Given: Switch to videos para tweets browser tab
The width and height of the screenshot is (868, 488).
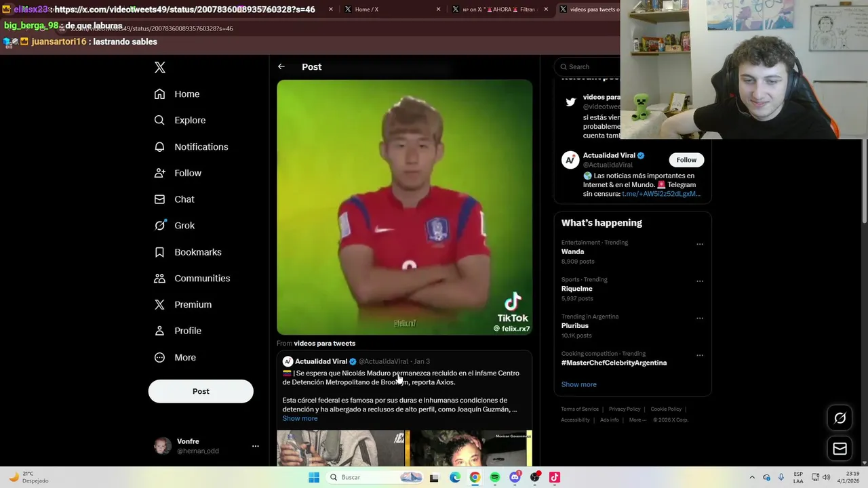Looking at the screenshot, I should (x=589, y=9).
